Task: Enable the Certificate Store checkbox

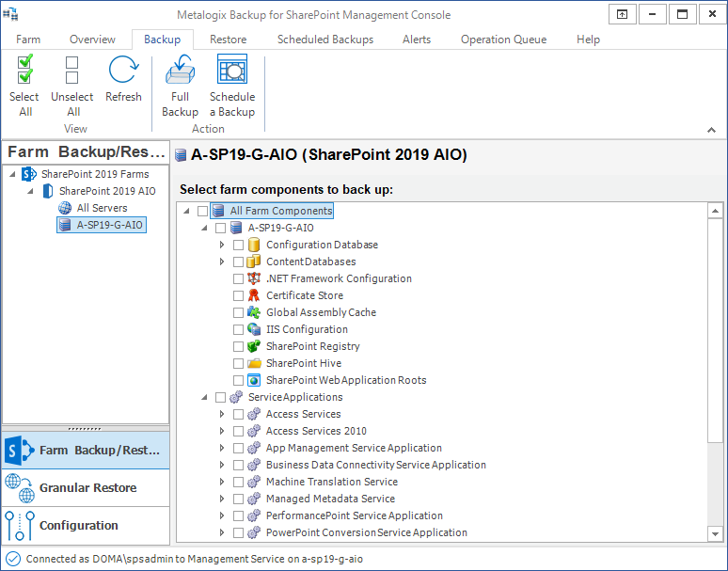Action: 238,295
